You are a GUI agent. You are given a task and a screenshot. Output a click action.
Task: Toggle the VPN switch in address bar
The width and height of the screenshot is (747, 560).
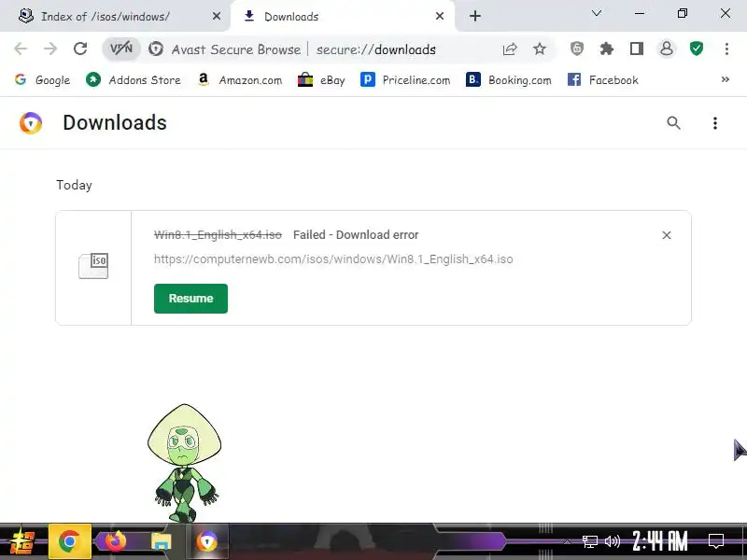click(121, 49)
